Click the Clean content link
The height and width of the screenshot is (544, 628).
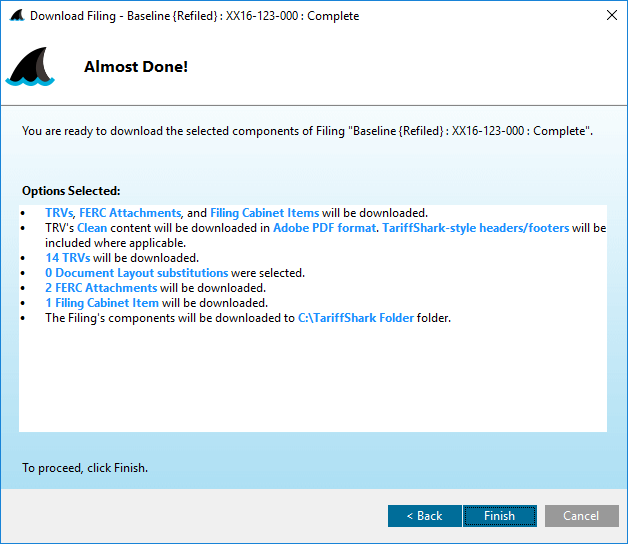92,228
